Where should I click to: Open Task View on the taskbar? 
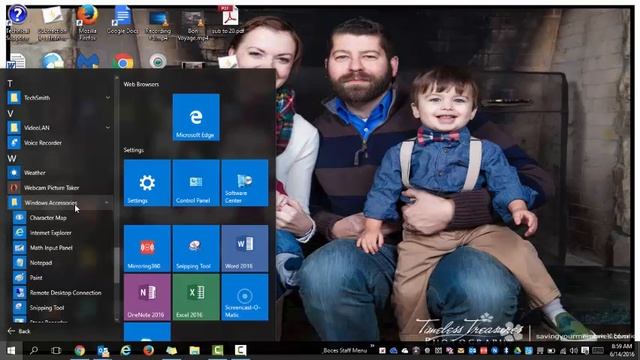coord(56,350)
